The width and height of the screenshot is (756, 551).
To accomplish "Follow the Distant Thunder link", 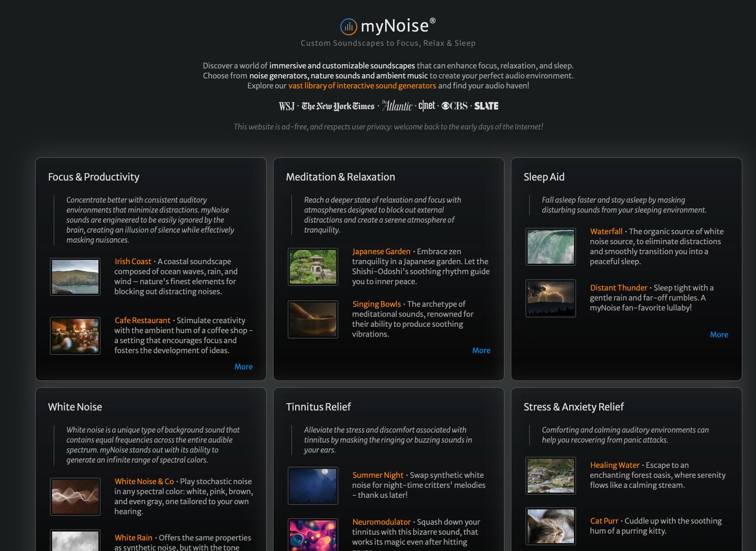I will (619, 288).
